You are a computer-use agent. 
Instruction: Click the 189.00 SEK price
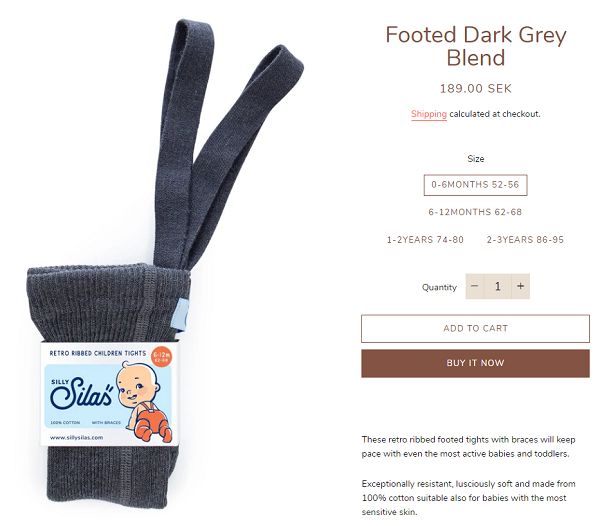pos(475,89)
